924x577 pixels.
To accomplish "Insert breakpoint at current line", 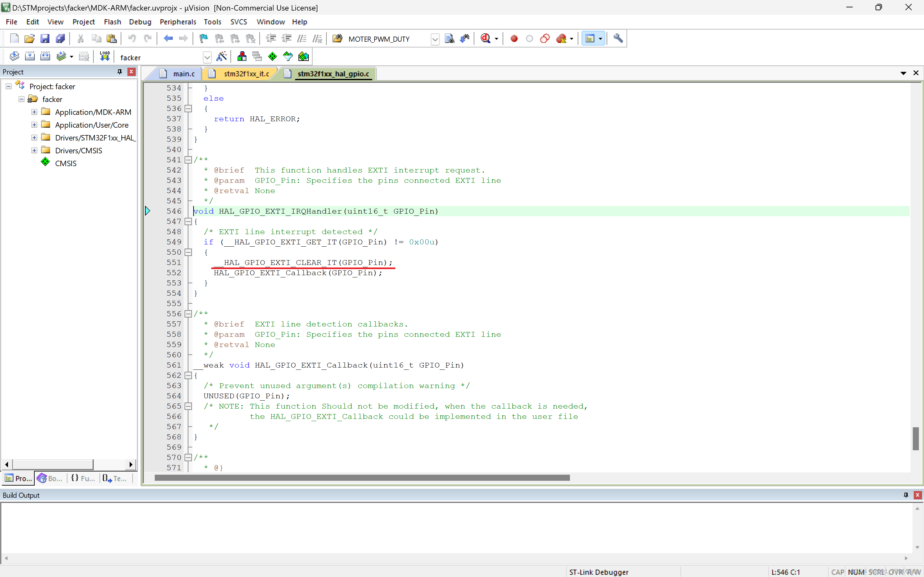I will coord(514,38).
